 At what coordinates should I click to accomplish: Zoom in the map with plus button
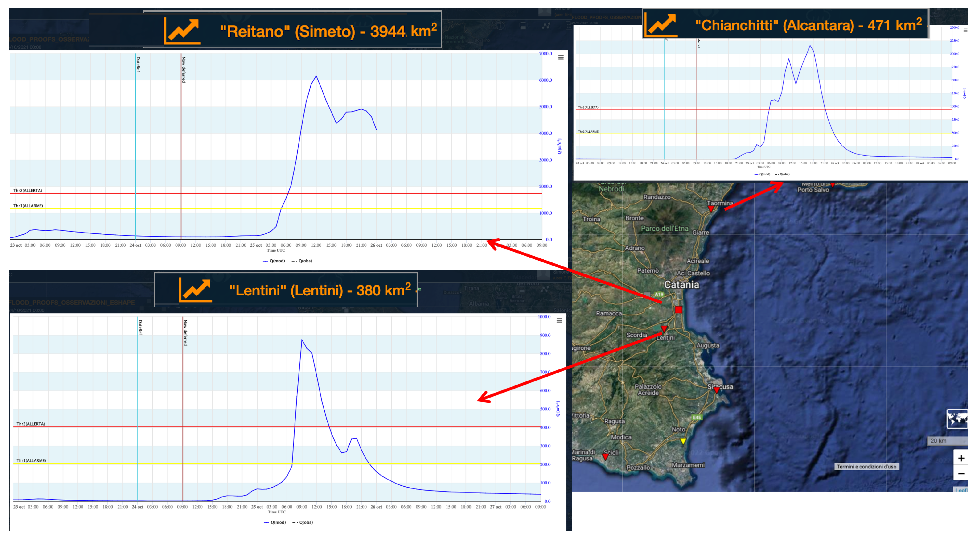point(961,458)
